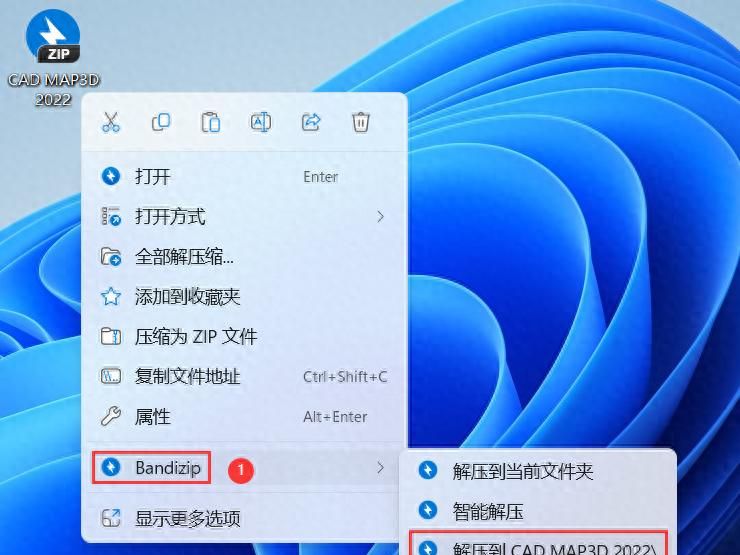Click the Alt+Enter shortcut label
740x555 pixels.
pos(335,417)
